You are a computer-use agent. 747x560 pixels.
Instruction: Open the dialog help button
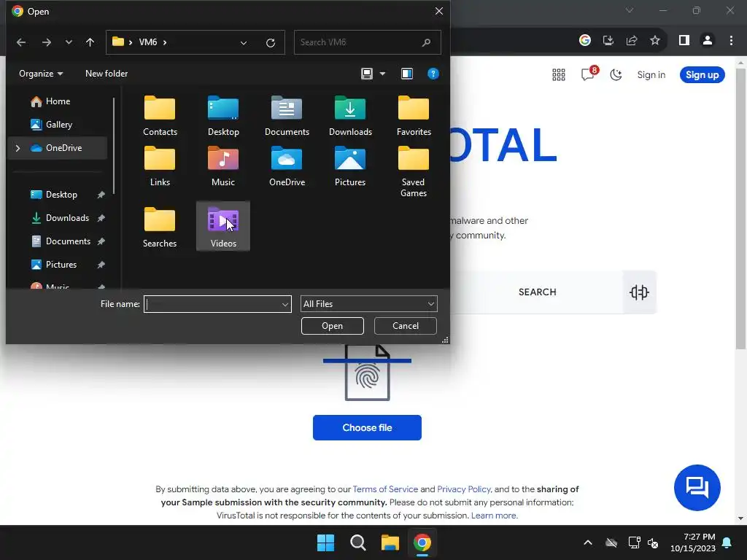pyautogui.click(x=433, y=74)
